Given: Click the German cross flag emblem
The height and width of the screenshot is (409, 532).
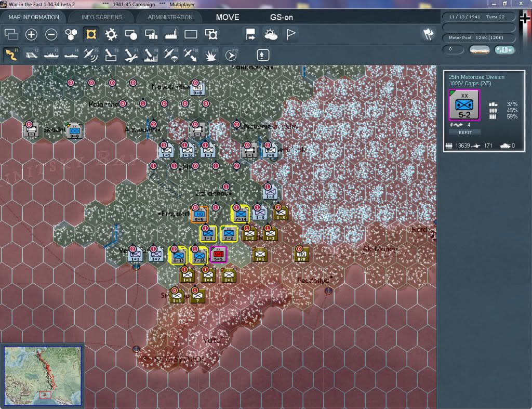Looking at the screenshot, I should 525,19.
